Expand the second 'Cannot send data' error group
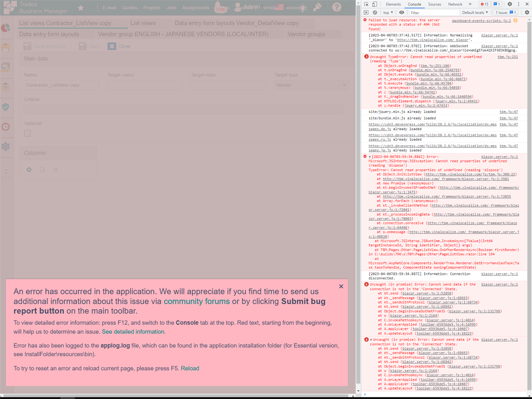Screen dimensions: 532x399 click(371, 339)
